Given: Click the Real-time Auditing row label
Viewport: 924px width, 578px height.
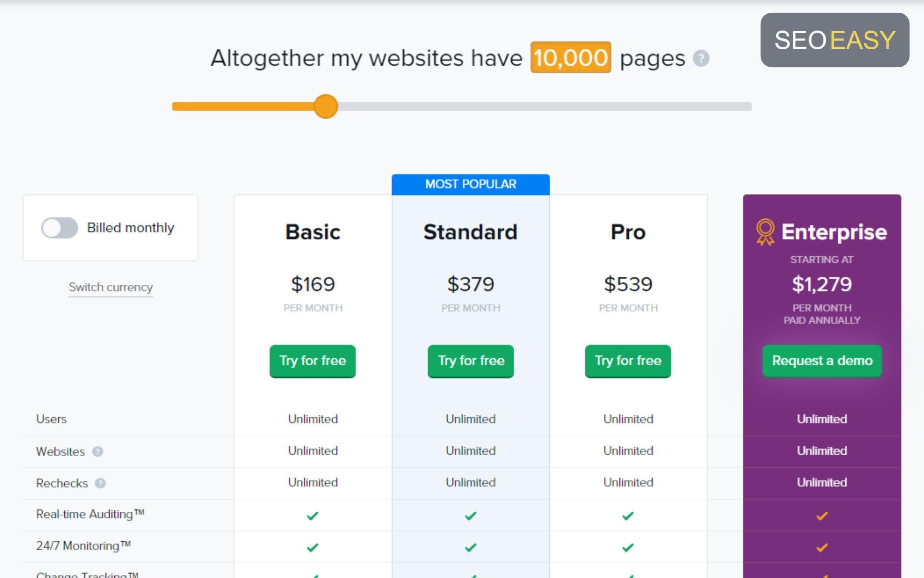Looking at the screenshot, I should [x=90, y=514].
